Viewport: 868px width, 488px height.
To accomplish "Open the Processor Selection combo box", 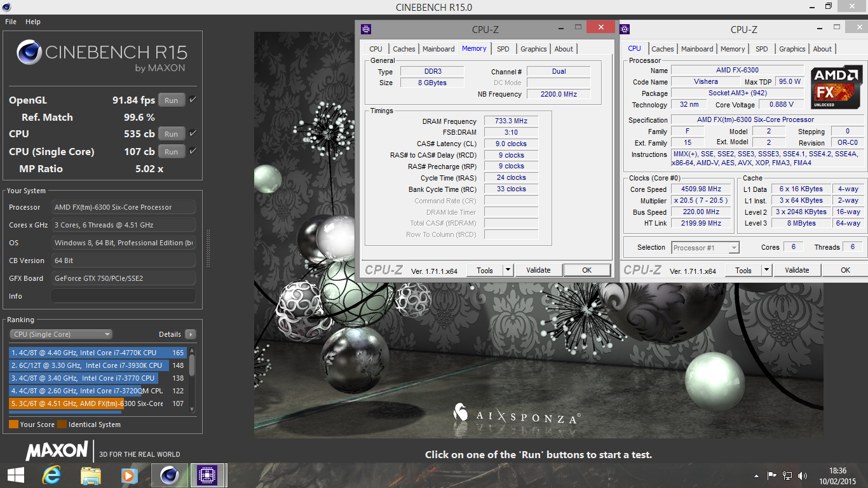I will [705, 248].
